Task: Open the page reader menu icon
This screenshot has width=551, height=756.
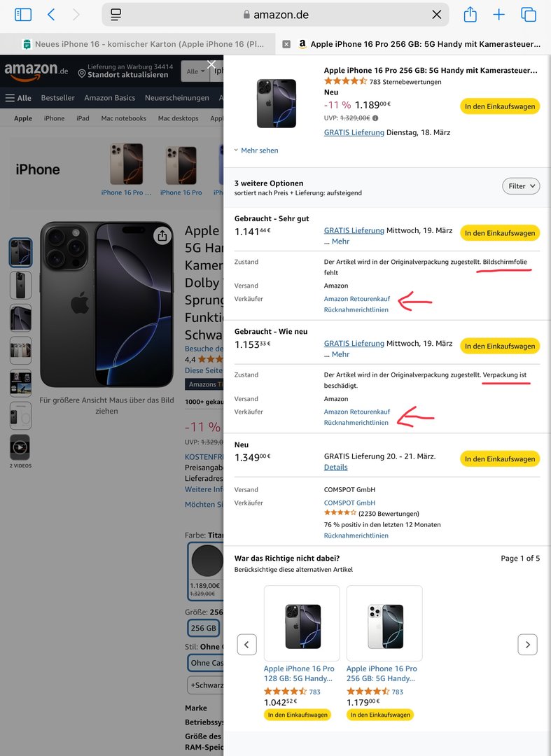Action: [x=116, y=15]
